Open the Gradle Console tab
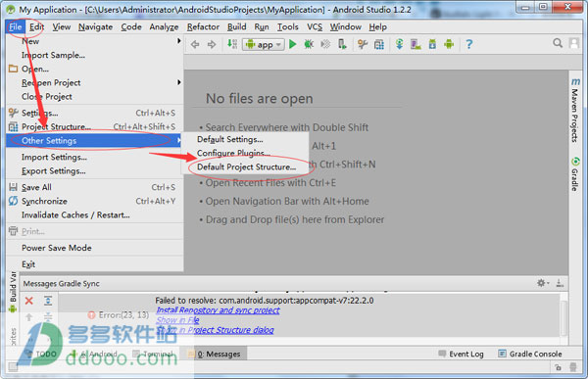 tap(530, 354)
